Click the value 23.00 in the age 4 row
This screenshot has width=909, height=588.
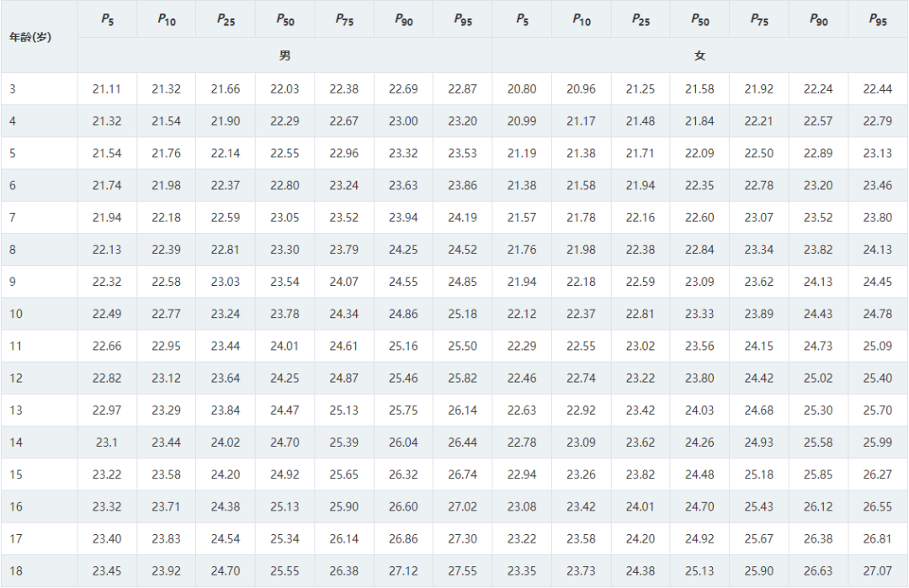tap(403, 122)
